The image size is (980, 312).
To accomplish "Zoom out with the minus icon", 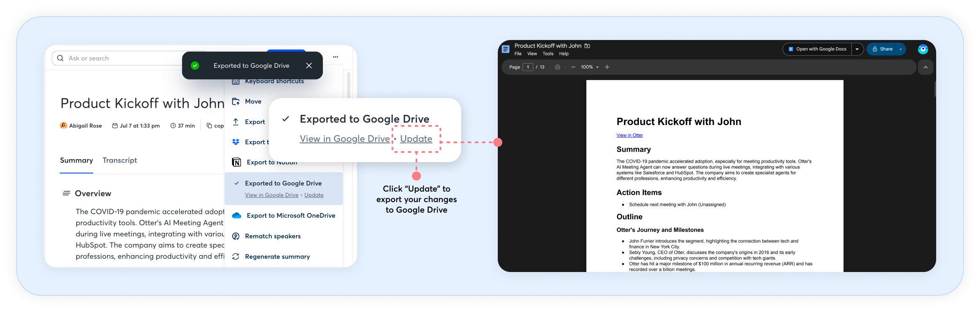I will click(573, 67).
